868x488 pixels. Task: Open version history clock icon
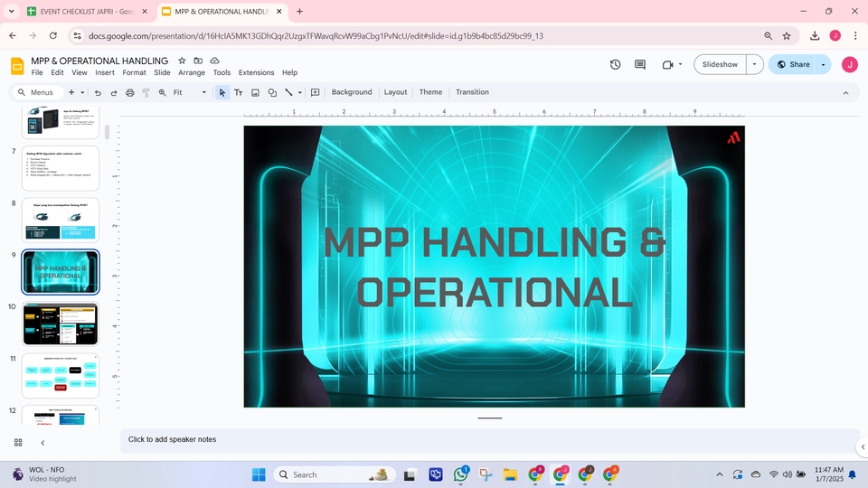[615, 64]
